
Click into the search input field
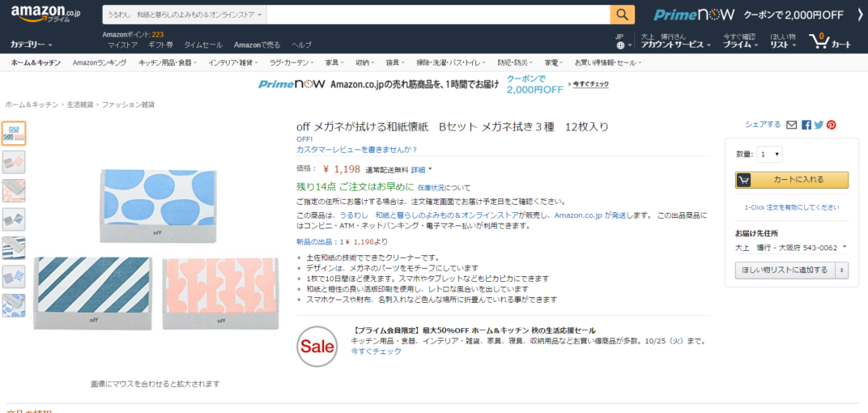[437, 15]
